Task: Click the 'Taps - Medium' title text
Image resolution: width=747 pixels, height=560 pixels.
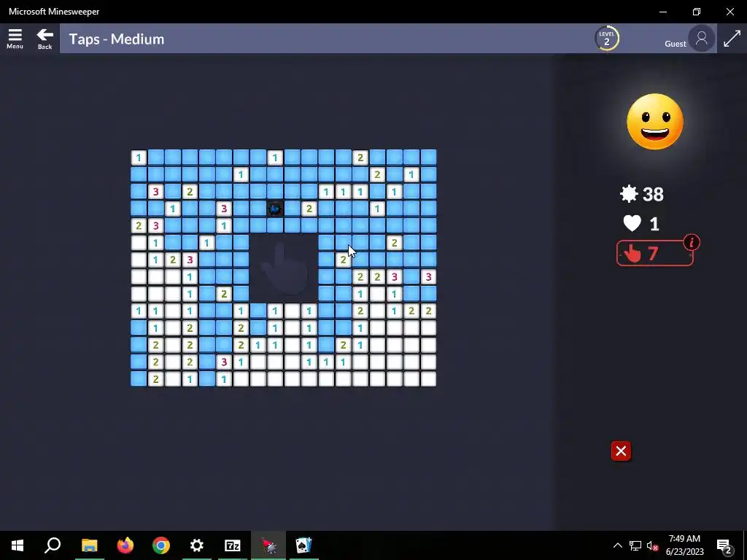Action: click(117, 39)
